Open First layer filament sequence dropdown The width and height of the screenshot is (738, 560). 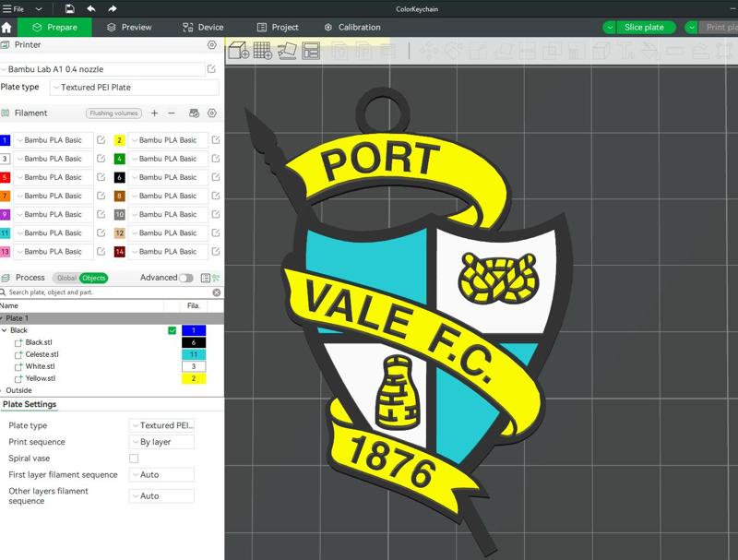tap(161, 474)
